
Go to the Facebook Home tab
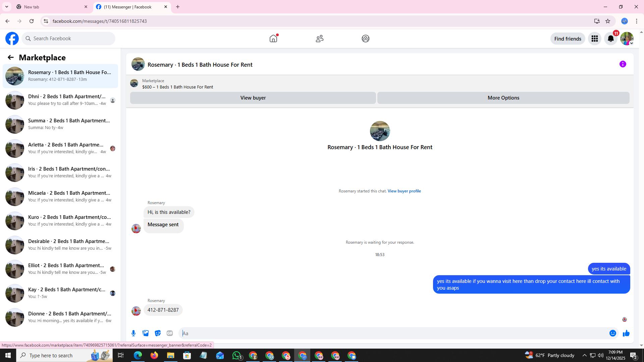[273, 39]
